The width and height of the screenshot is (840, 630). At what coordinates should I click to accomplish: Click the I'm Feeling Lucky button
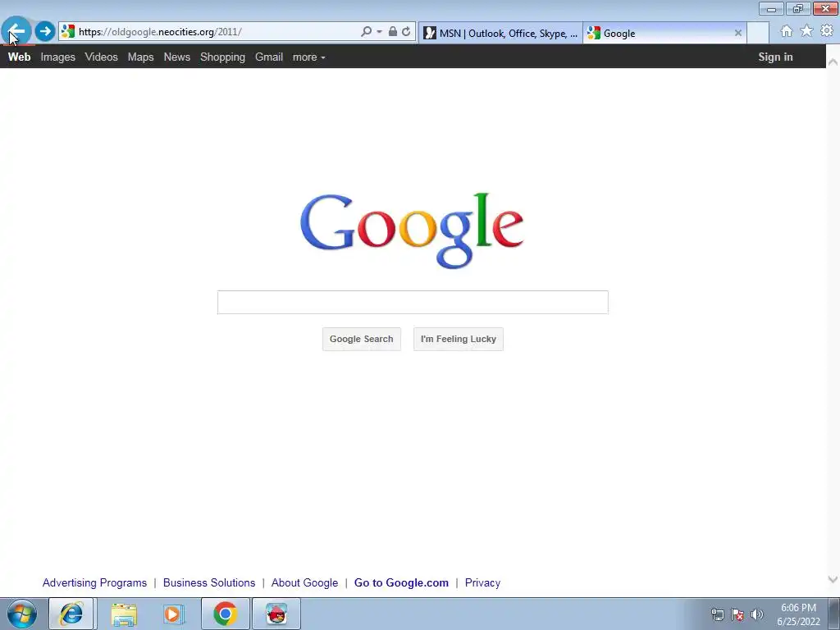tap(459, 339)
